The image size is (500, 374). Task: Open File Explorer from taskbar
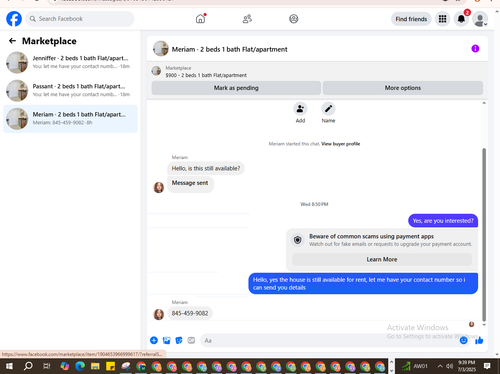click(95, 366)
